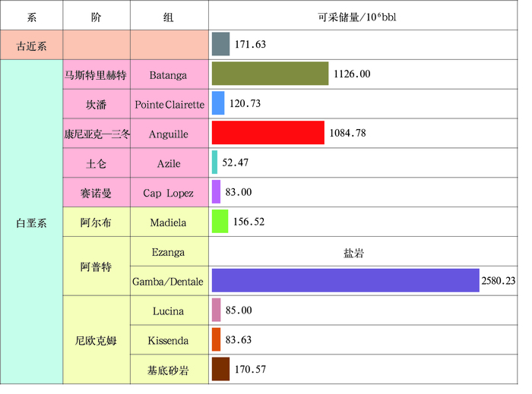Click the gray 古近系 bar (171.63)
Image resolution: width=532 pixels, height=394 pixels.
[220, 45]
